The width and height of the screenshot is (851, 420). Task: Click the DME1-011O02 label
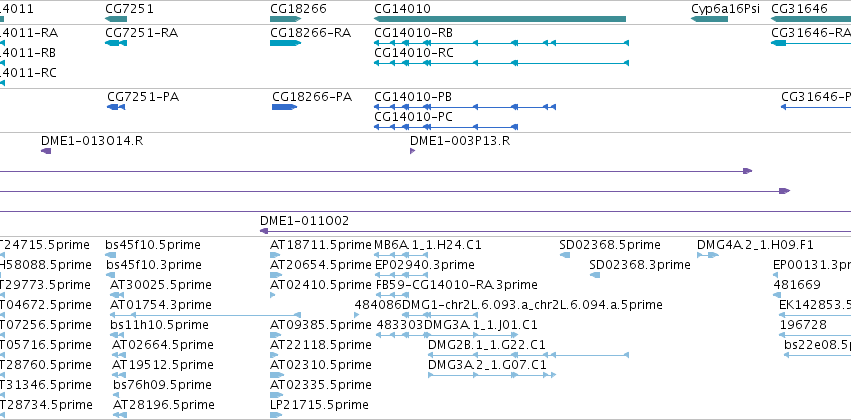[x=304, y=221]
